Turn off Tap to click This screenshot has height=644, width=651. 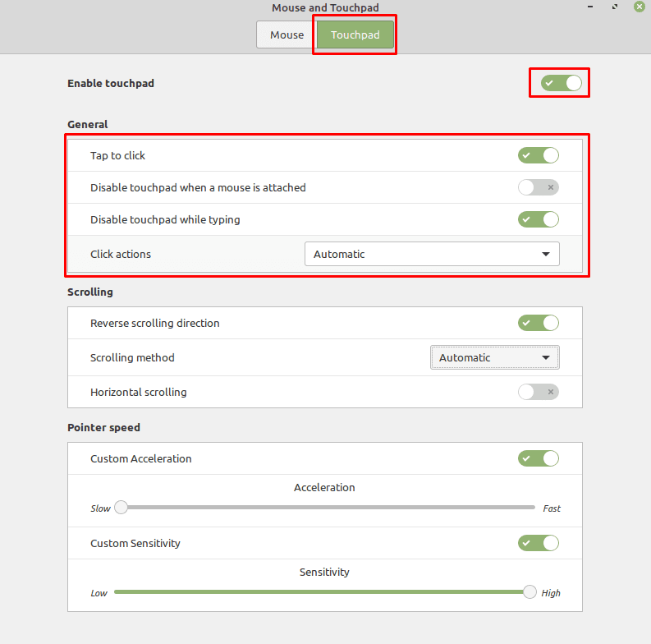538,155
